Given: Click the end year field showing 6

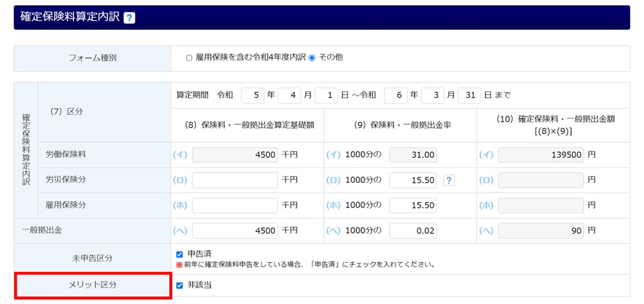Looking at the screenshot, I should point(396,95).
